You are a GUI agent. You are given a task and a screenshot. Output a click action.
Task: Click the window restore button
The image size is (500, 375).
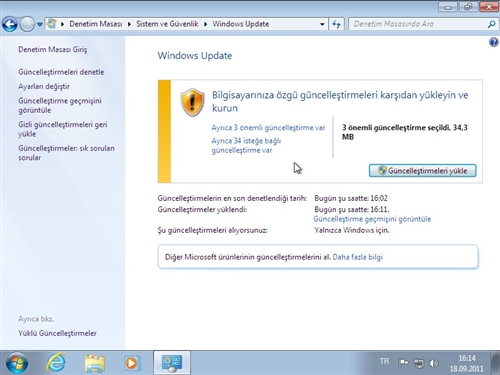pyautogui.click(x=468, y=7)
